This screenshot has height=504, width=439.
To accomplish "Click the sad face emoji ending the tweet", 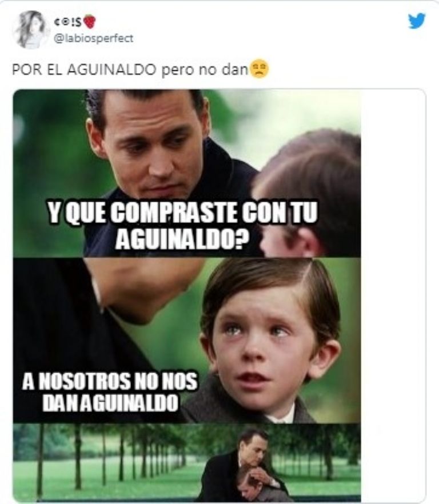I will pos(259,69).
